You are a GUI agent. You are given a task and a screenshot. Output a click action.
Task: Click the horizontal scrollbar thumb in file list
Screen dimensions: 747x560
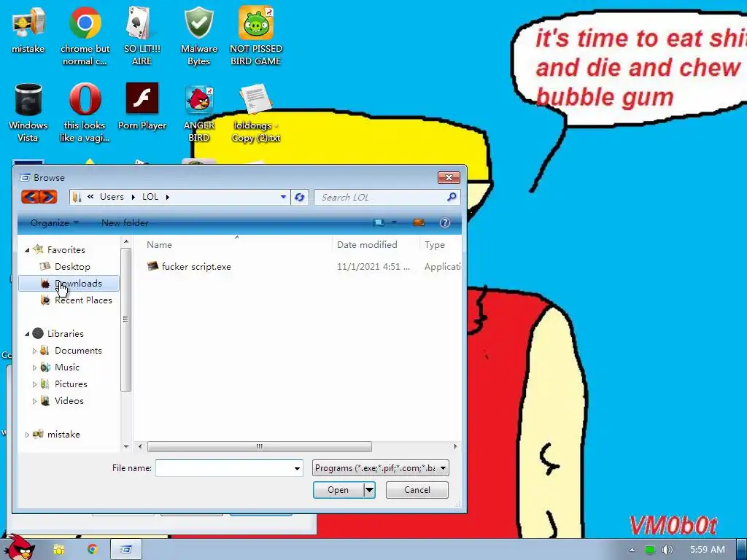[x=260, y=446]
